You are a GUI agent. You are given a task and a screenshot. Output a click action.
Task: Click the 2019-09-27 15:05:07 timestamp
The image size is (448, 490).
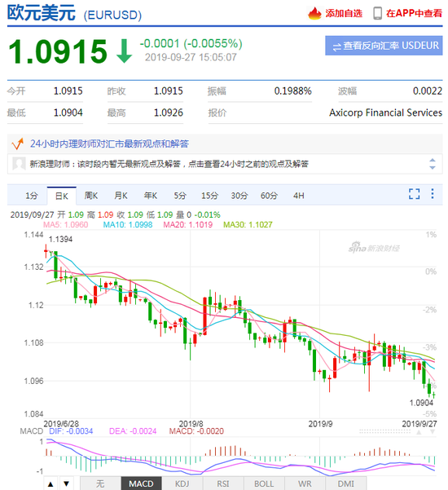click(x=191, y=57)
